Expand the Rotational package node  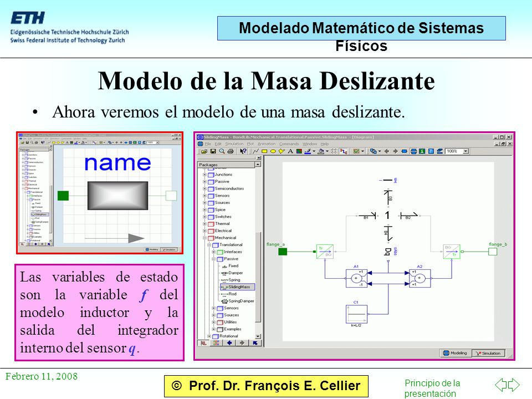click(x=209, y=336)
